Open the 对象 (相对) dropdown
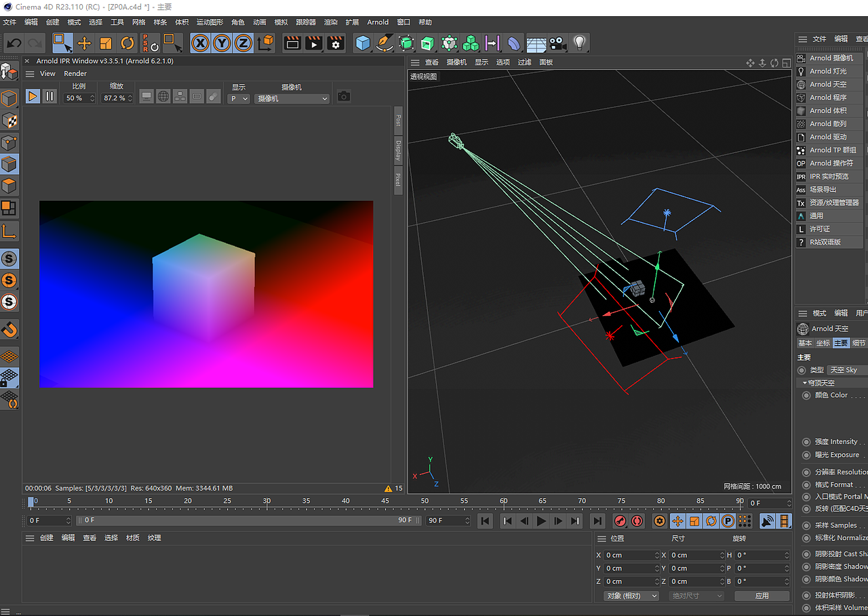This screenshot has width=868, height=616. coord(631,596)
